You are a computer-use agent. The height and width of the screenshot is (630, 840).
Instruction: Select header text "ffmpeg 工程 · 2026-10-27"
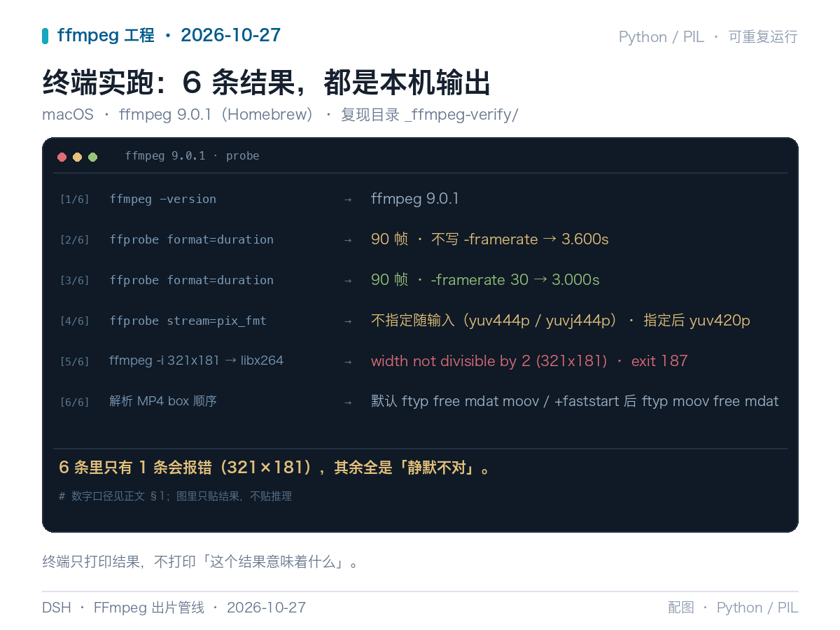tap(169, 35)
